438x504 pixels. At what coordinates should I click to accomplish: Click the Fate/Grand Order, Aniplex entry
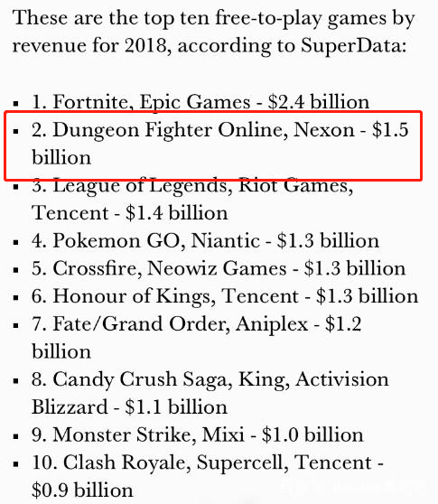coord(196,338)
